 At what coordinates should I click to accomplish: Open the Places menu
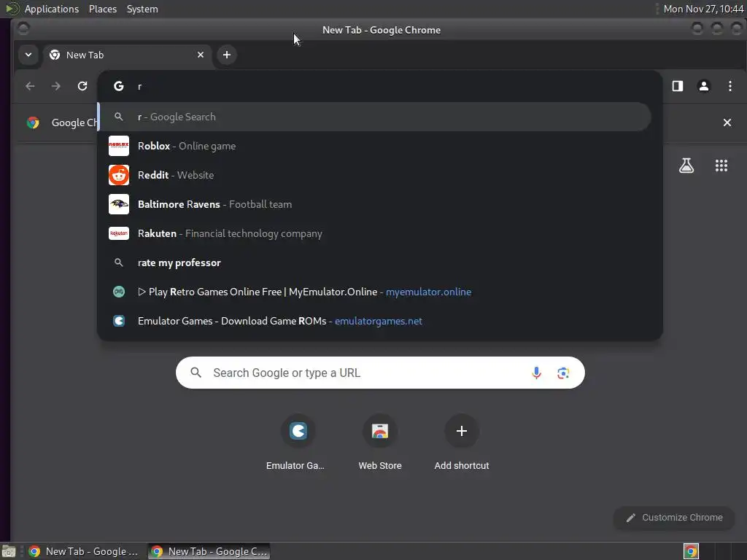click(103, 9)
